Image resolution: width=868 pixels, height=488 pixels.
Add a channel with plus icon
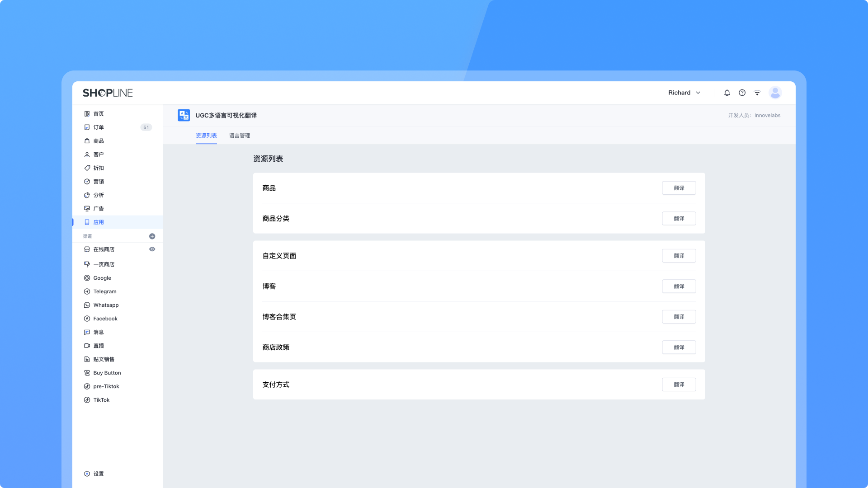click(x=152, y=236)
